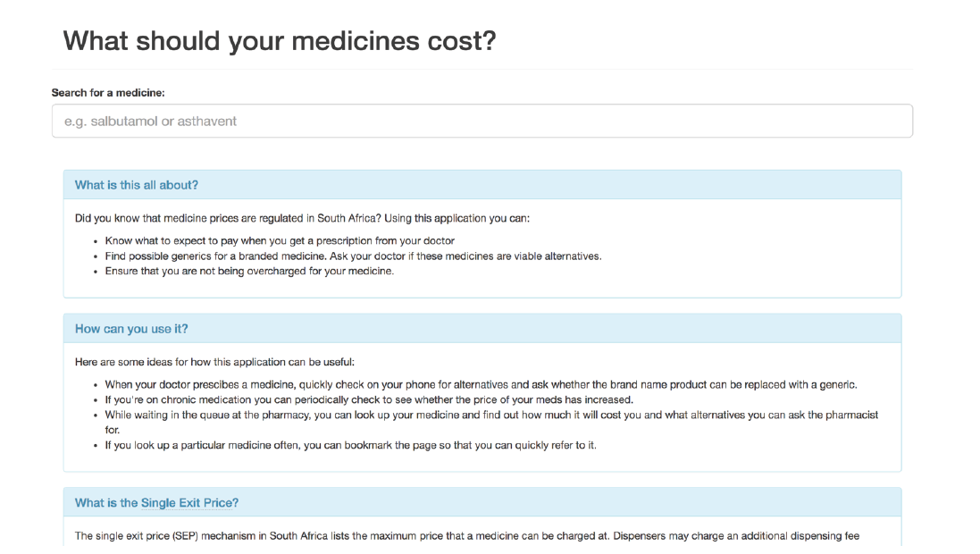Click the 'Did you know that medicine prices' paragraph
980x554 pixels.
(x=302, y=218)
